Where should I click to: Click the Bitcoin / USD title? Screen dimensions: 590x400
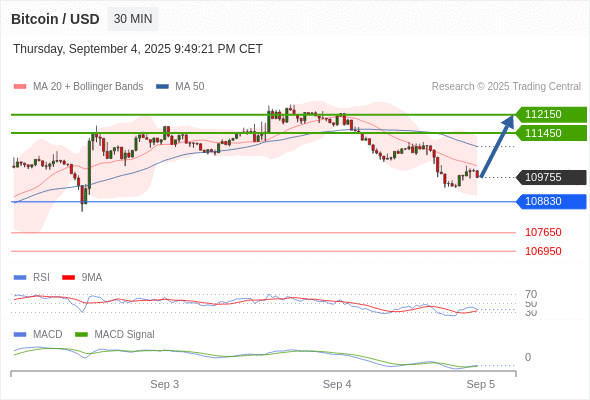click(x=55, y=19)
